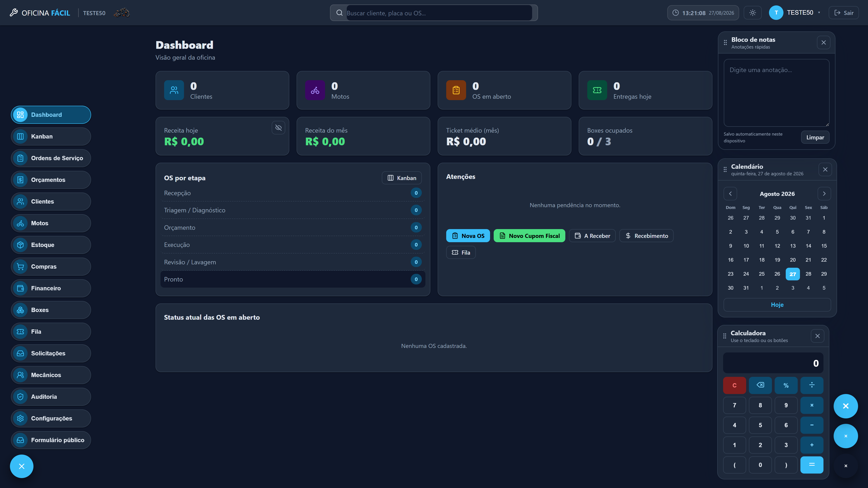Viewport: 868px width, 488px height.
Task: Click the calculator percent key
Action: coord(786,385)
